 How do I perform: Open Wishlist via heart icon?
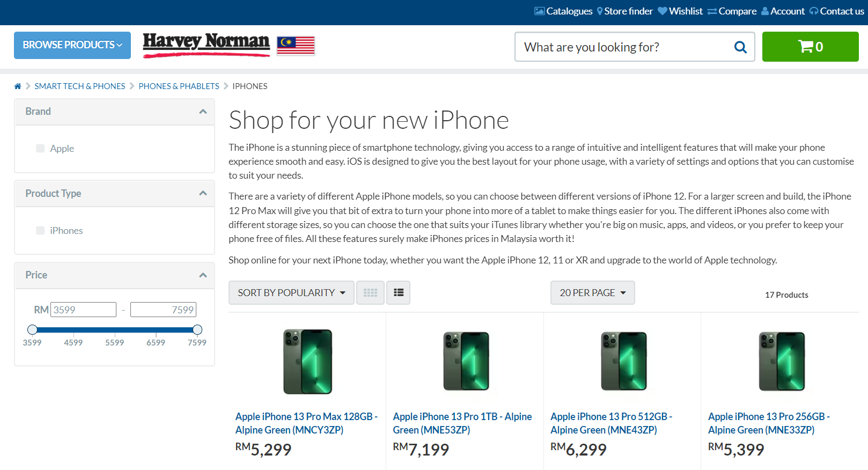[x=663, y=11]
